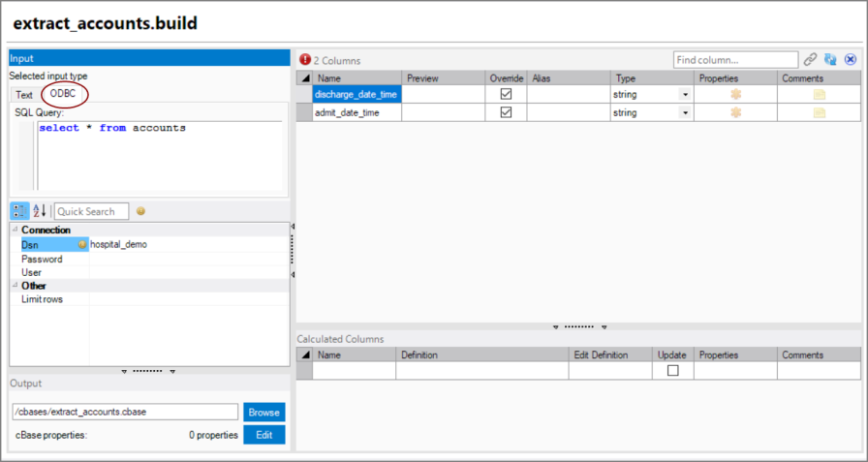Click the output path field
868x462 pixels.
[125, 413]
